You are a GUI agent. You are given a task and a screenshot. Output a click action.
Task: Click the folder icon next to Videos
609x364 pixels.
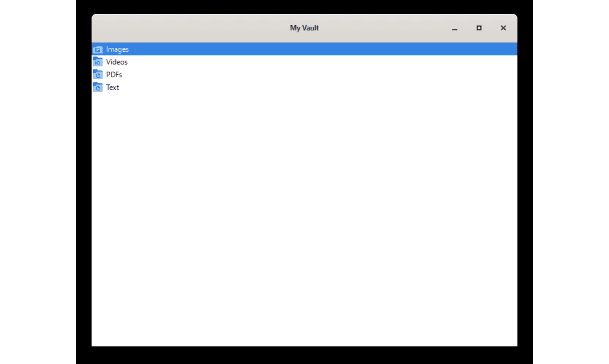click(x=98, y=62)
